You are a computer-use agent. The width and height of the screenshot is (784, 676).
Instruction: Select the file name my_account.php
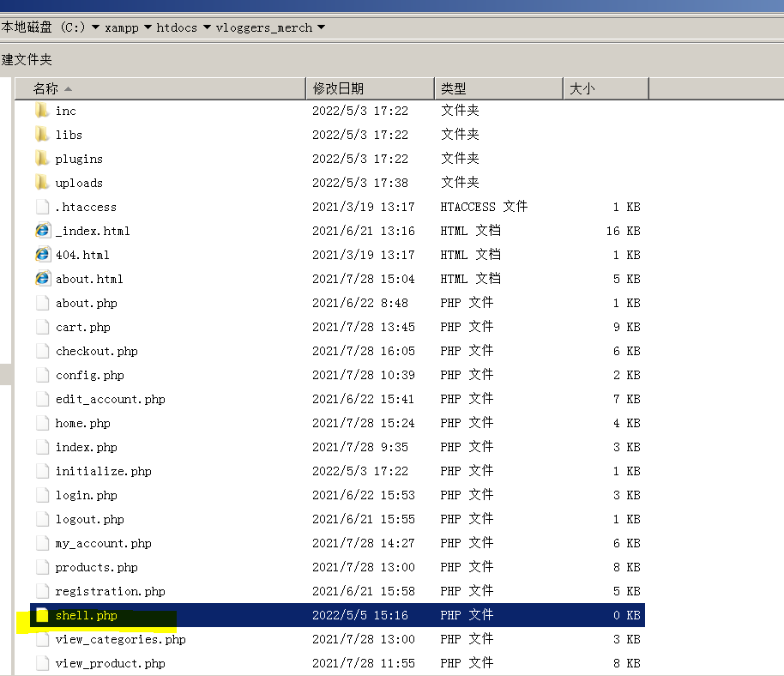[x=104, y=544]
